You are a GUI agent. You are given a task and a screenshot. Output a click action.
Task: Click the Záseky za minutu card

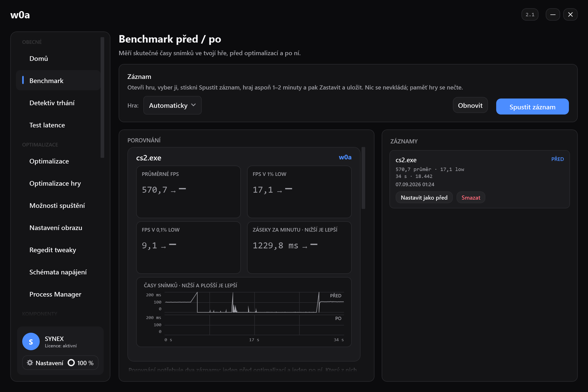click(x=299, y=248)
